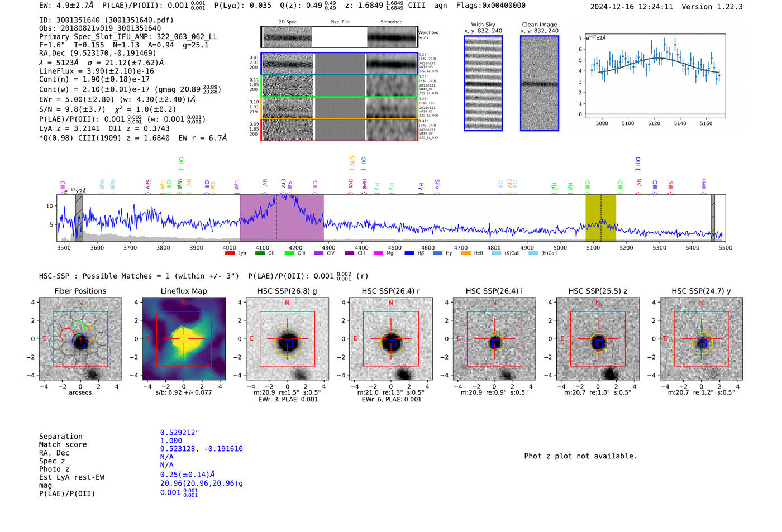Click the Version 1.22.3 text
Screen dimensions: 782x532
[x=712, y=7]
